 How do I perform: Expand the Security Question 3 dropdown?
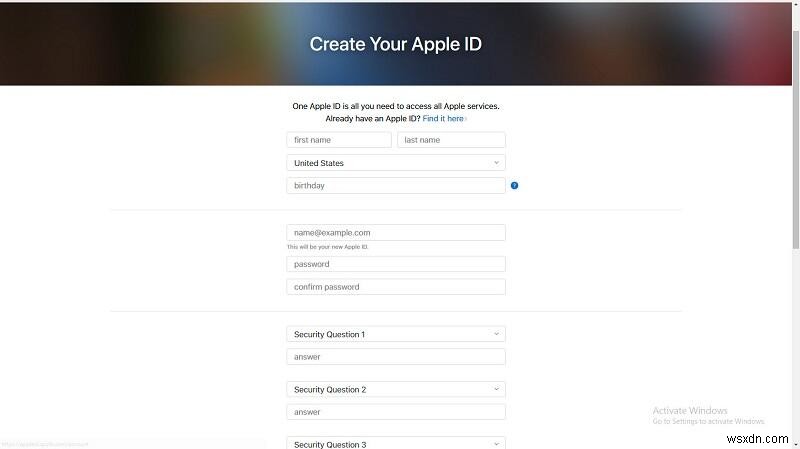tap(396, 443)
